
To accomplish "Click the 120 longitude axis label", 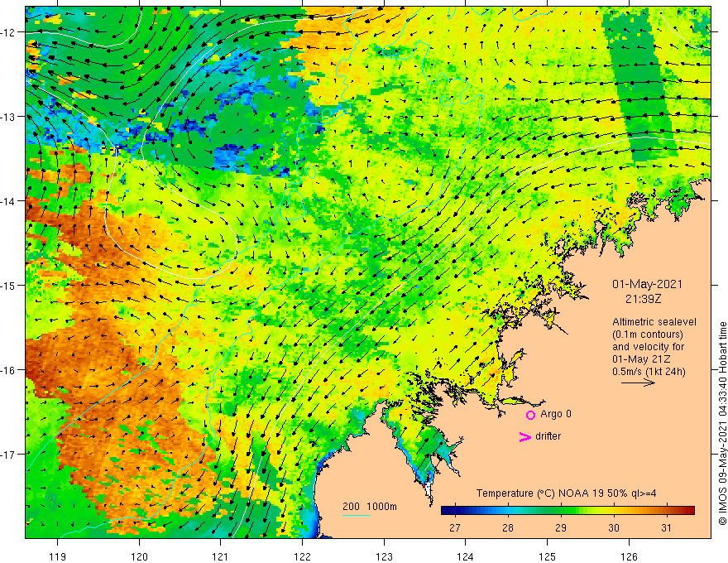I will [x=139, y=556].
